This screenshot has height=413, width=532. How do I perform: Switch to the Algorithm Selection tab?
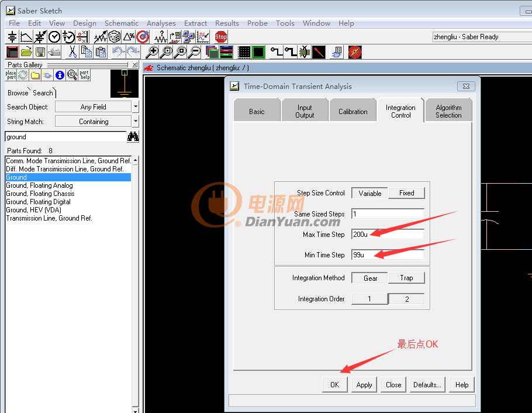448,111
